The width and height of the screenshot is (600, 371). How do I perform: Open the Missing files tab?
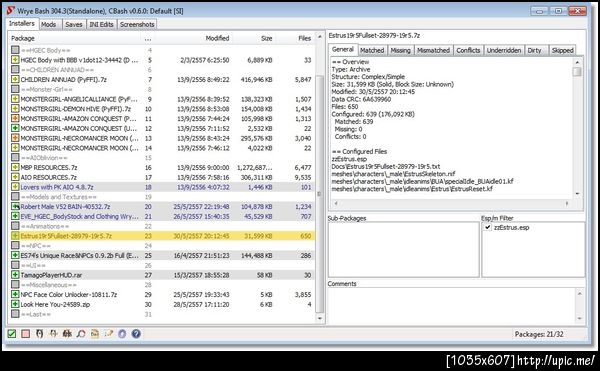pos(401,50)
